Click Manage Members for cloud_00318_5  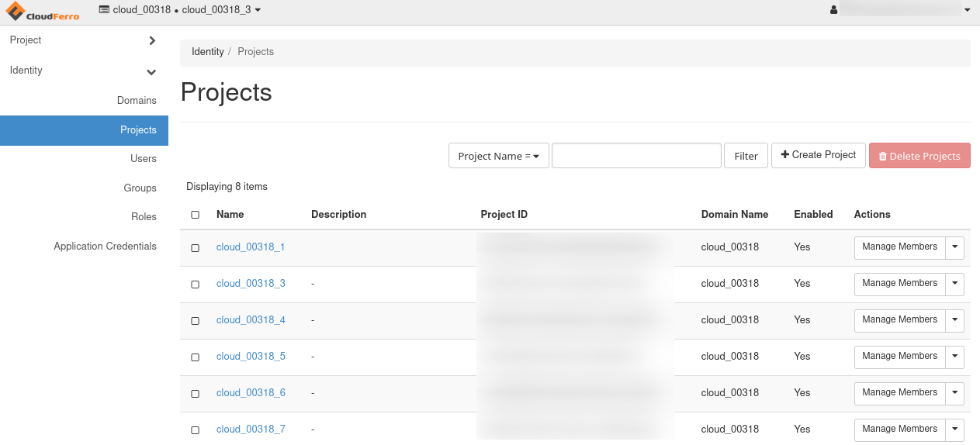(x=899, y=357)
